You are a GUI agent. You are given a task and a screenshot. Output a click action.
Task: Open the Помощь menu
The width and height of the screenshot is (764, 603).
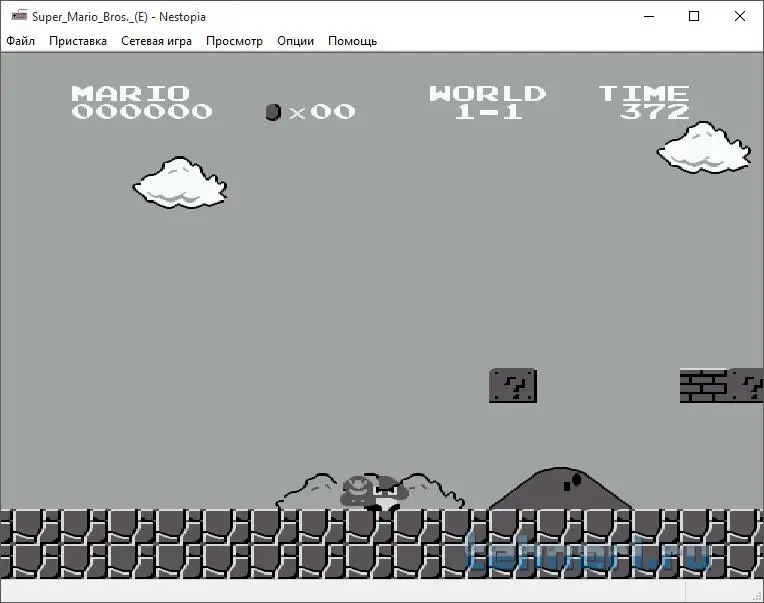(352, 41)
